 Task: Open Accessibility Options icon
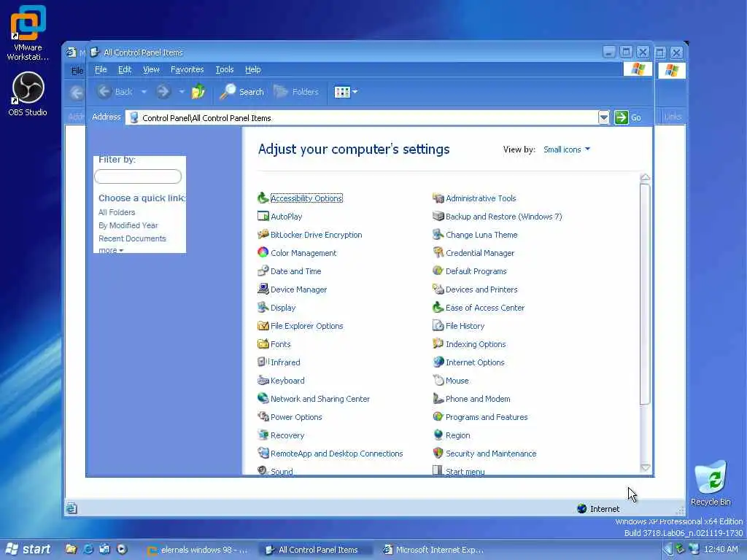tap(263, 198)
